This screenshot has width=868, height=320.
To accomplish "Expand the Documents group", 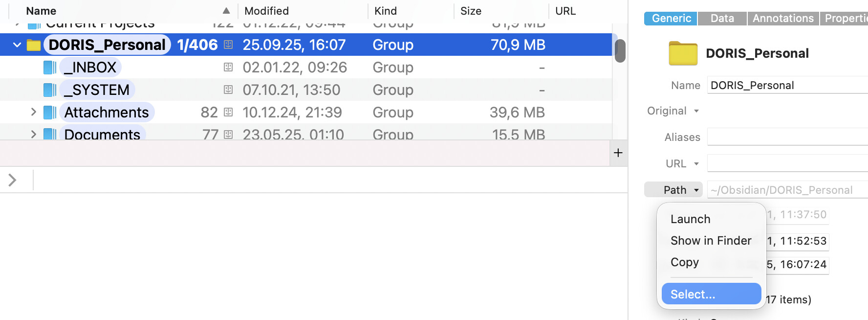I will (33, 134).
